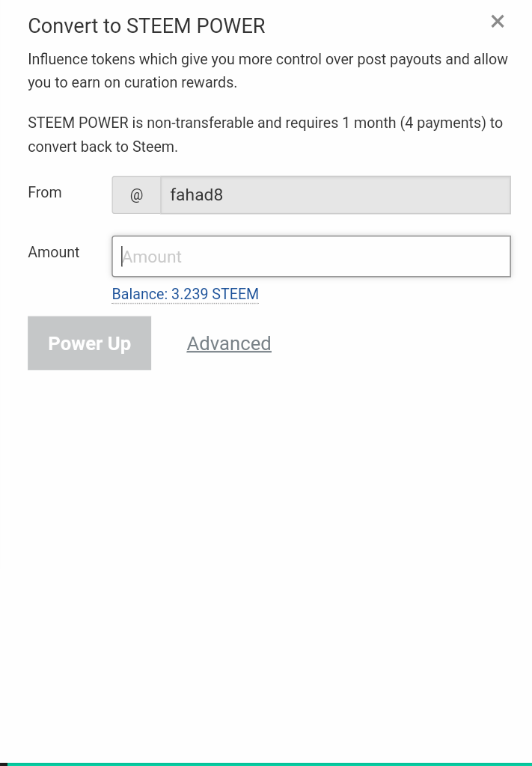Click the Influence tokens description paragraph
This screenshot has width=532, height=766.
click(268, 71)
